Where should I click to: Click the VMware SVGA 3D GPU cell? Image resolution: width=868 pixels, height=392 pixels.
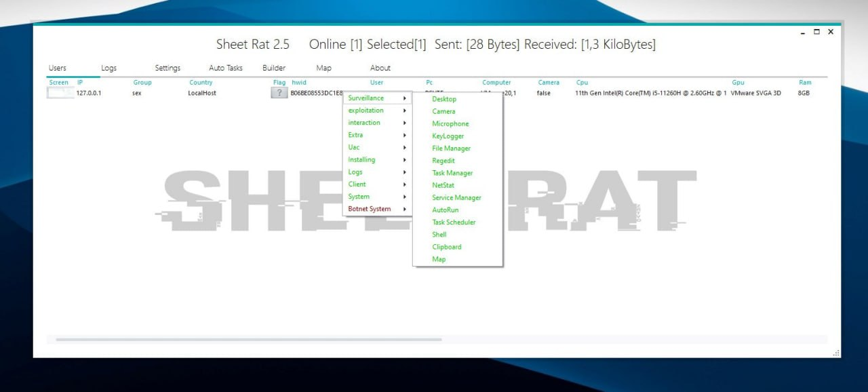(755, 93)
